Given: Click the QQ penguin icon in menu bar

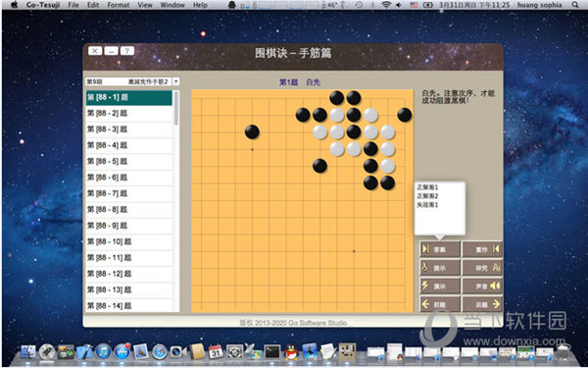Looking at the screenshot, I should [x=232, y=5].
